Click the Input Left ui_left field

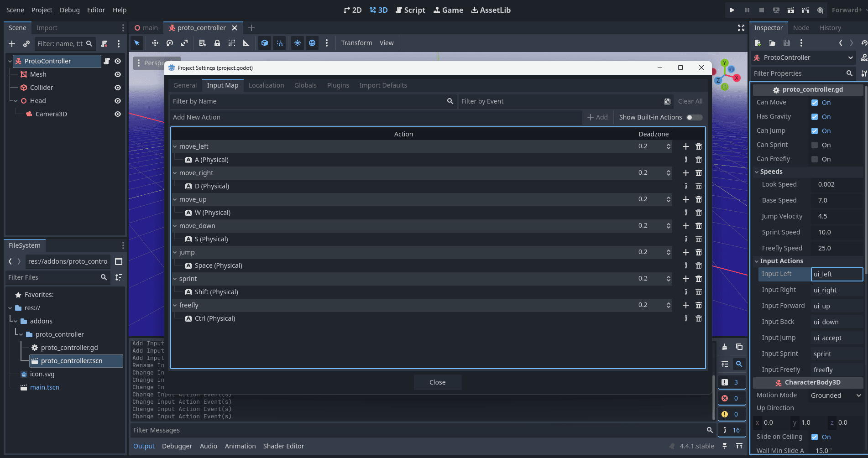[837, 274]
